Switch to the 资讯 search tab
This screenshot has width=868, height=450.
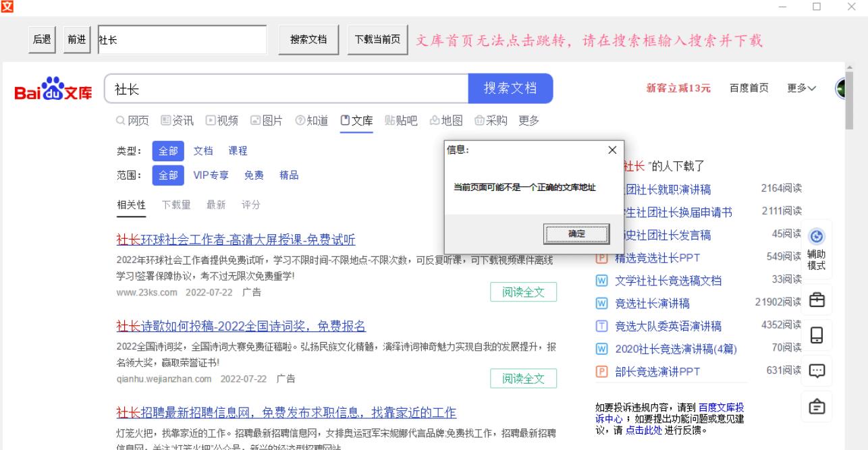click(x=177, y=121)
